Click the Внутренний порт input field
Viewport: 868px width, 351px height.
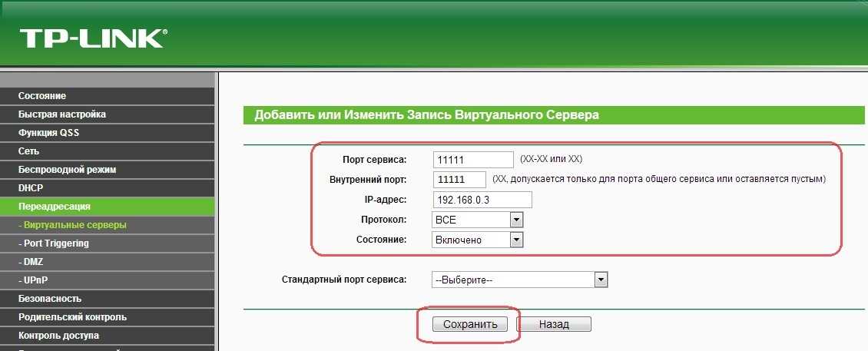click(459, 179)
